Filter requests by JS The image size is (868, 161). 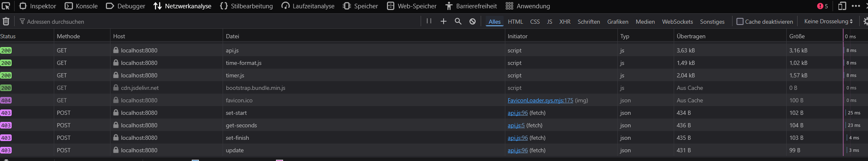coord(549,22)
